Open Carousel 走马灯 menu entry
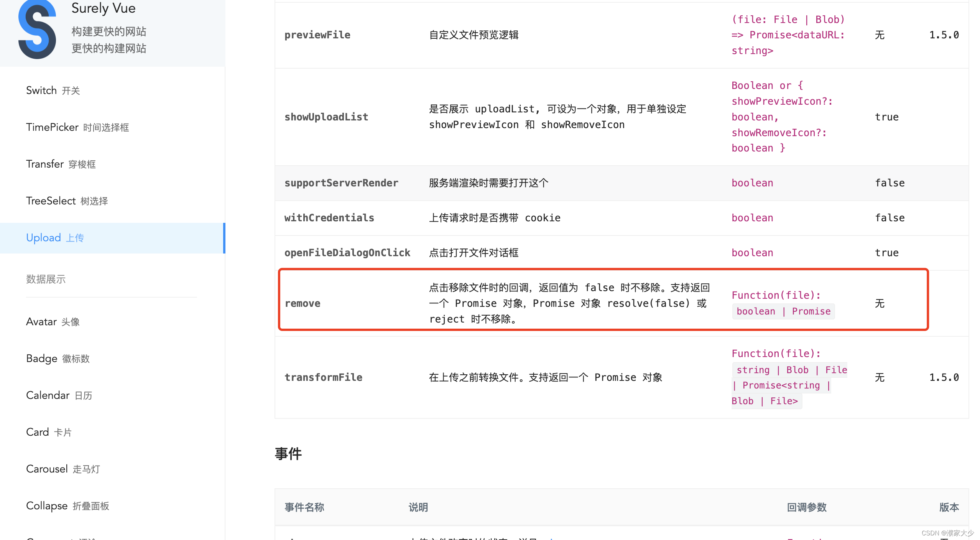The image size is (980, 540). [63, 469]
